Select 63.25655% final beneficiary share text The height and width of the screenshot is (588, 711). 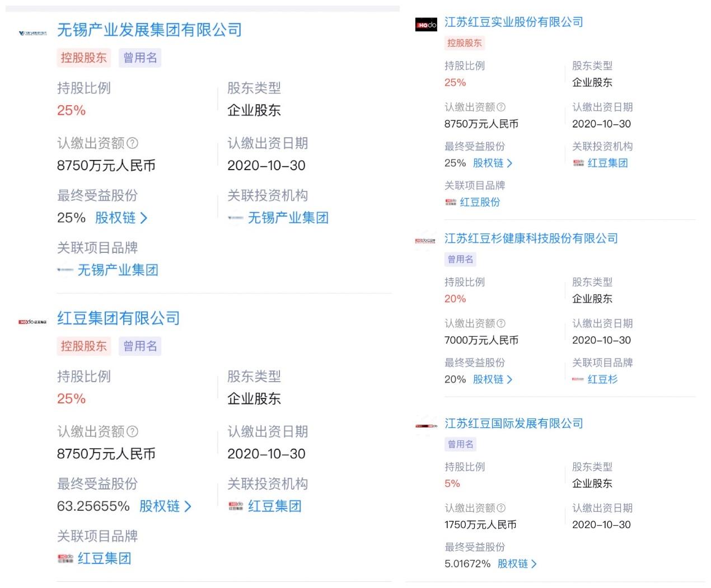point(93,506)
